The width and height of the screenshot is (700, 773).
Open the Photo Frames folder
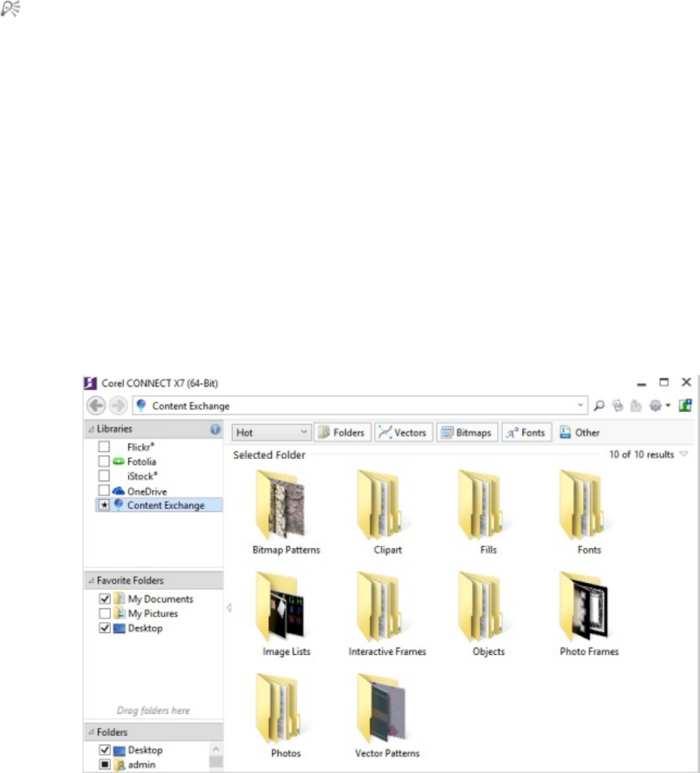pos(588,614)
